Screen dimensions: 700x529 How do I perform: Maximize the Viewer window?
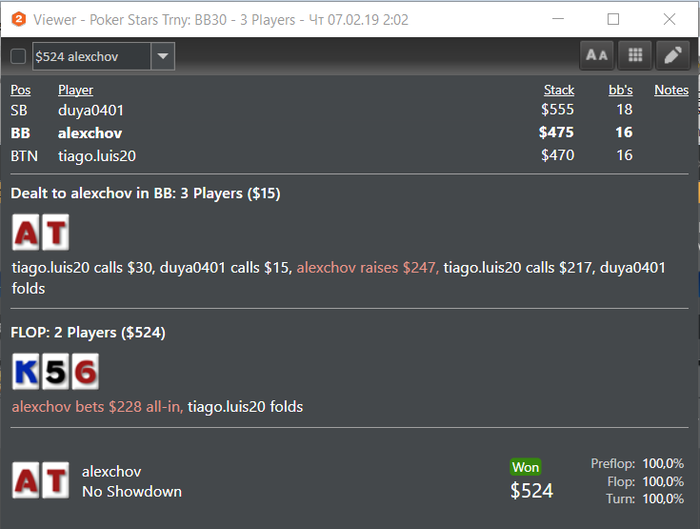coord(613,19)
